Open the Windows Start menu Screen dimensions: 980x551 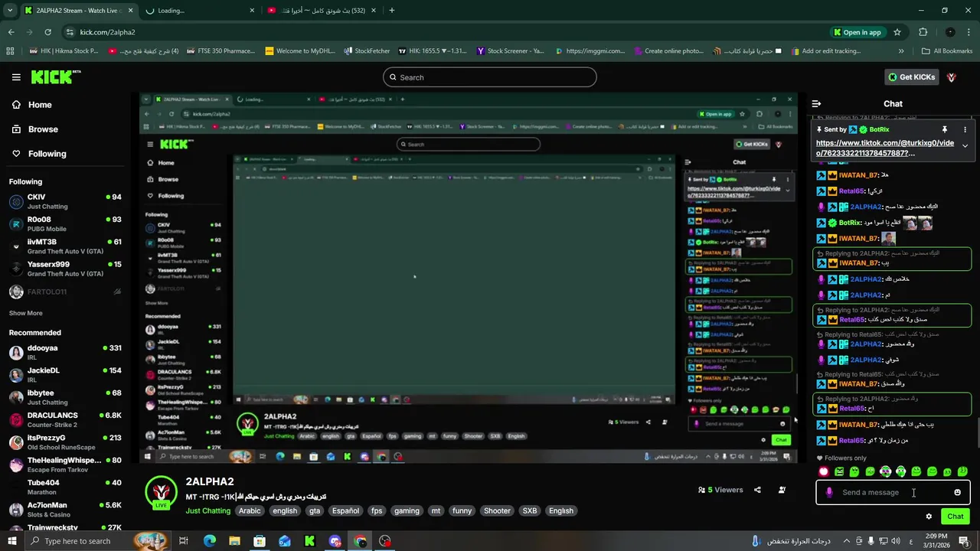tap(12, 541)
